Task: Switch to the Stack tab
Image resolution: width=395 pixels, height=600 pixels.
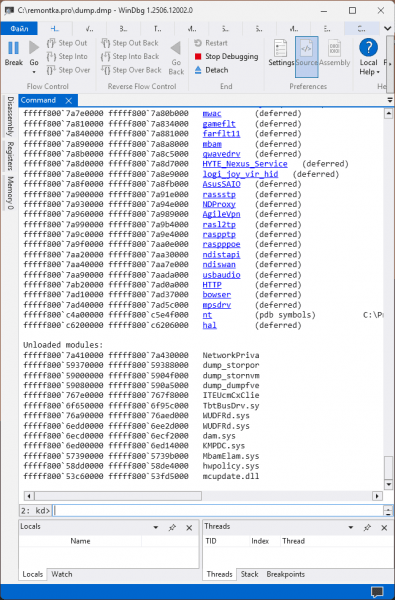Action: (250, 574)
